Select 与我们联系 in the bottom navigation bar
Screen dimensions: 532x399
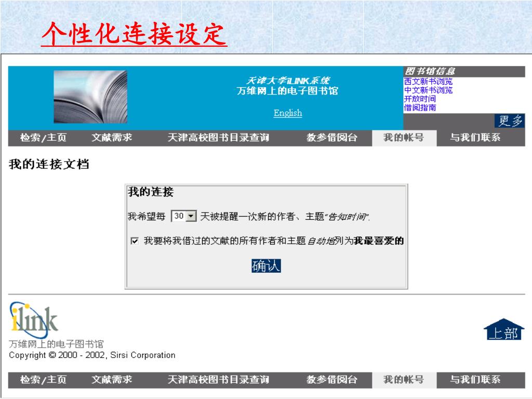475,380
